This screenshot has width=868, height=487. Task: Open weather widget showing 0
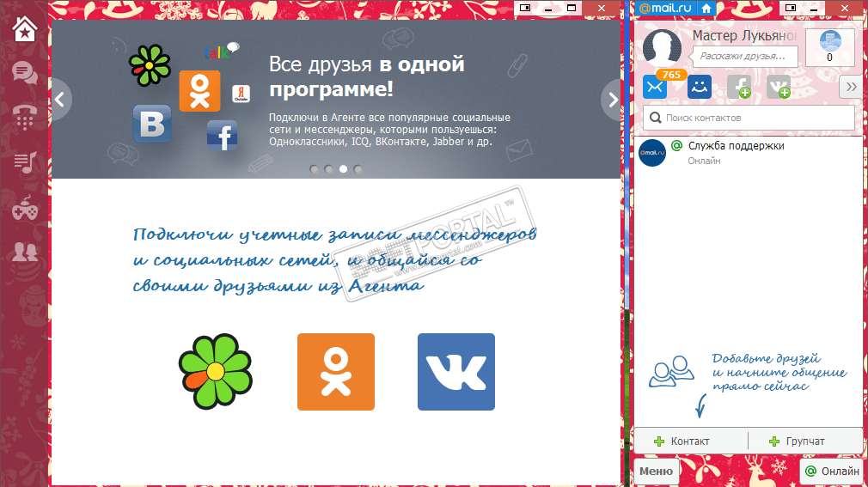point(830,46)
